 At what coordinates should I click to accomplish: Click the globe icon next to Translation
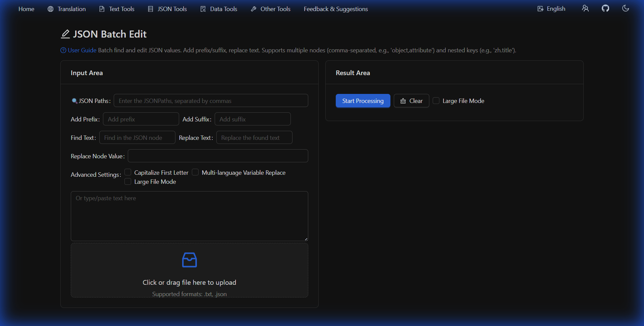pos(50,9)
